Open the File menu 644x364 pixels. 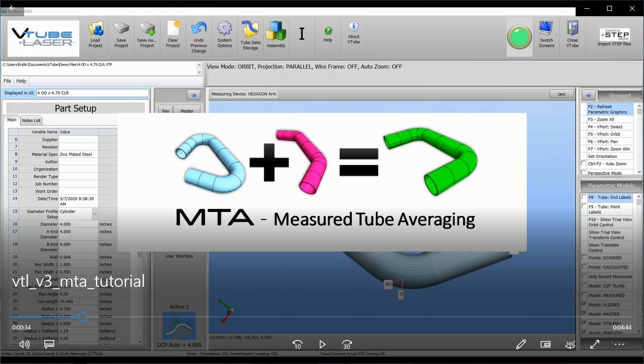(x=7, y=81)
